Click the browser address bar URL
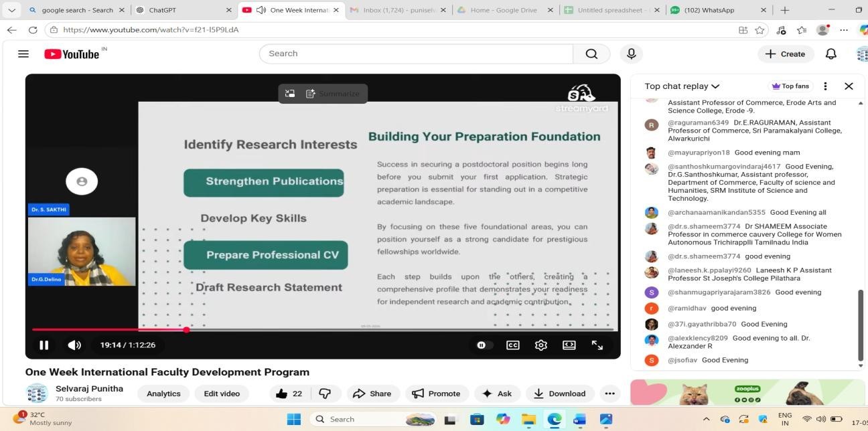The height and width of the screenshot is (431, 868). 151,30
